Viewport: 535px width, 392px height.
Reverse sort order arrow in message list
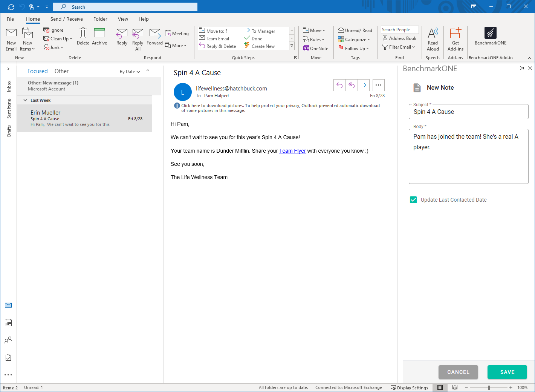tap(148, 72)
